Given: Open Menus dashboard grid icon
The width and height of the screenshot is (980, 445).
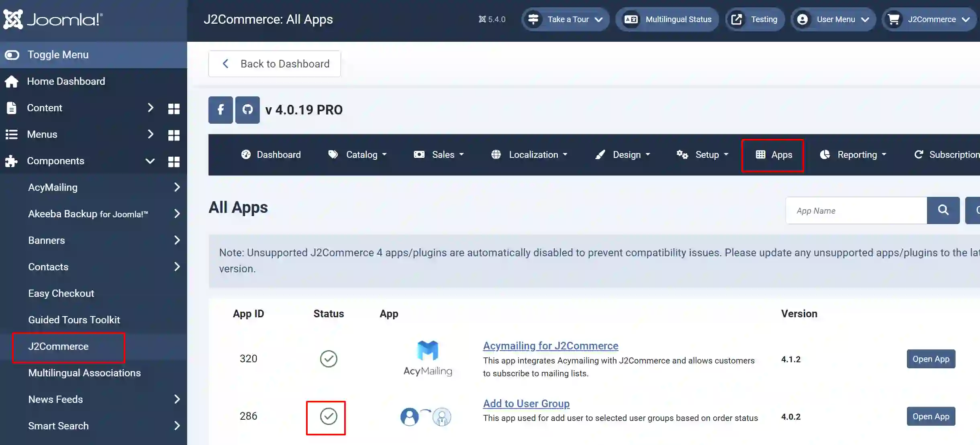Looking at the screenshot, I should 174,135.
